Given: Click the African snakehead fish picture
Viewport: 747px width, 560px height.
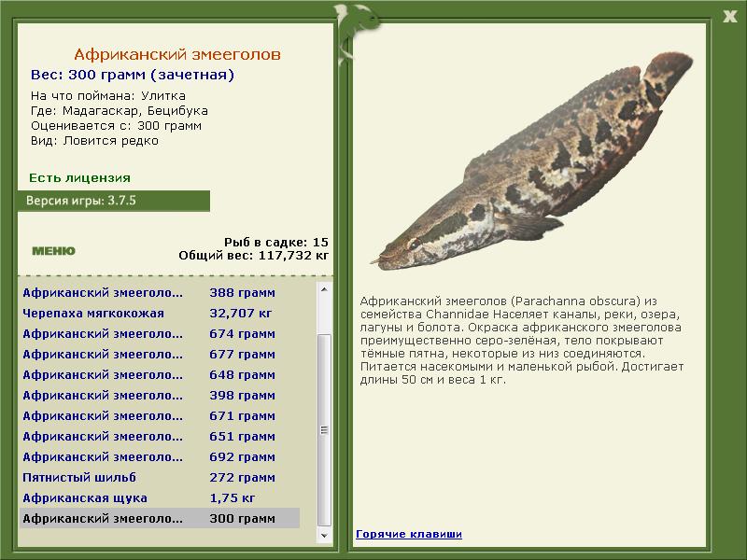Looking at the screenshot, I should [x=531, y=161].
